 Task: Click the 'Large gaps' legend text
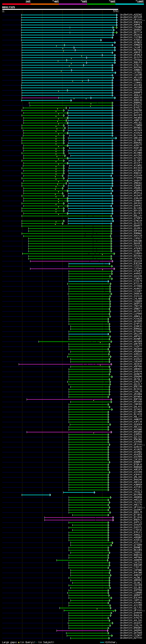tap(10, 642)
